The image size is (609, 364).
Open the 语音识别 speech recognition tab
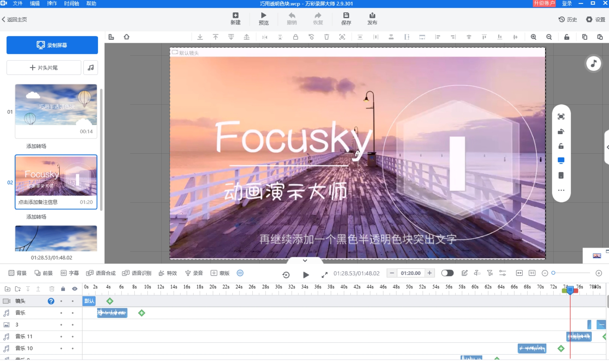coord(137,273)
